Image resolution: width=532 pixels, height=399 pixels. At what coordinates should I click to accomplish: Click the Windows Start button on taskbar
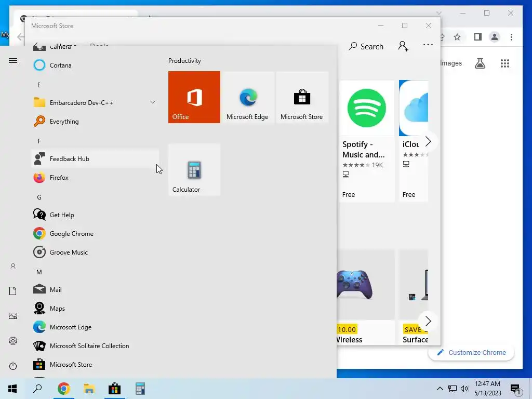click(12, 389)
